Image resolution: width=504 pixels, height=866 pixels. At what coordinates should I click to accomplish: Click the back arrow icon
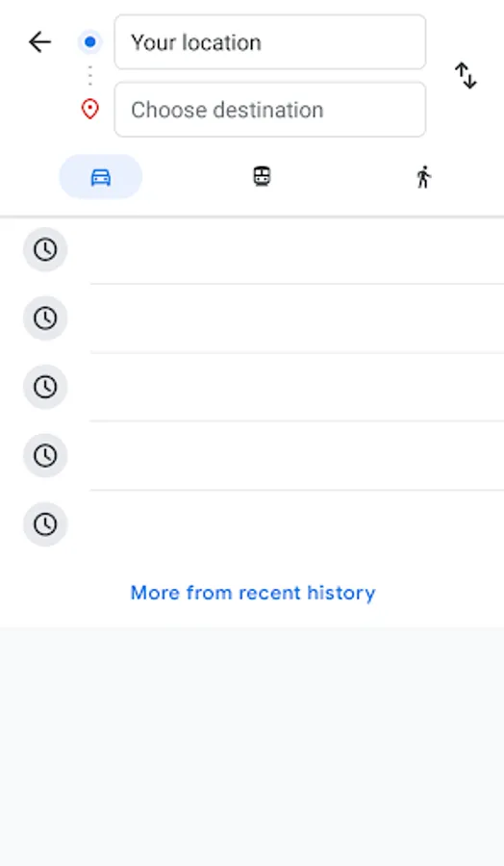coord(39,42)
